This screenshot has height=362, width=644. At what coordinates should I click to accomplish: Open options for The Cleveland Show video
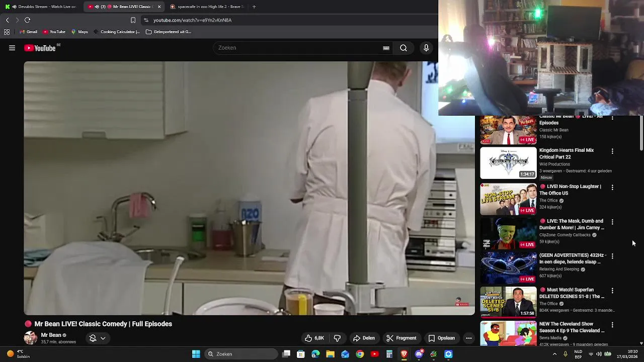coord(612,325)
